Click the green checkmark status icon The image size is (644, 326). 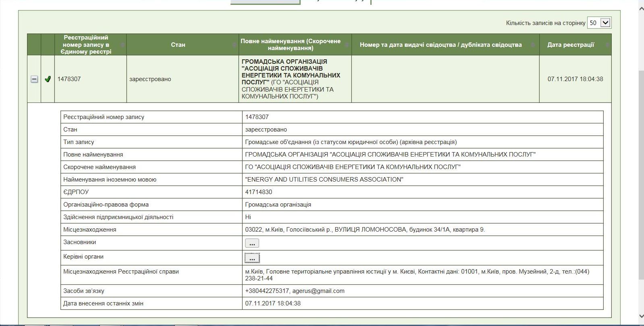point(48,79)
